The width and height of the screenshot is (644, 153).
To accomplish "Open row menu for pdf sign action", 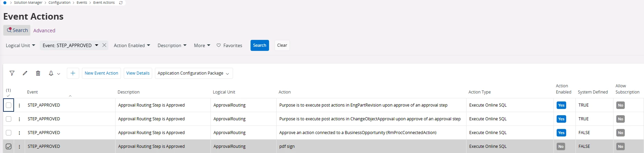I will (19, 146).
